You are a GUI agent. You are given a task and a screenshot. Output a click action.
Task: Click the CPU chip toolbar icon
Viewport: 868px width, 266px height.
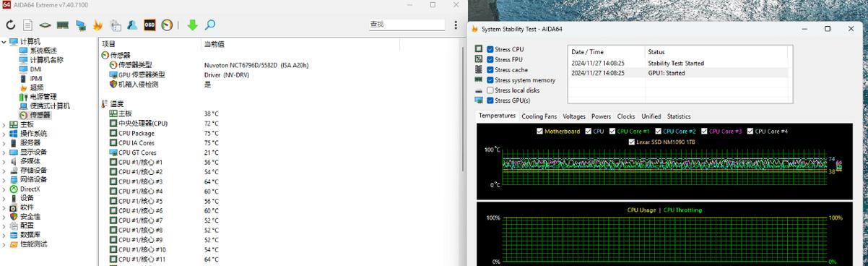point(45,25)
